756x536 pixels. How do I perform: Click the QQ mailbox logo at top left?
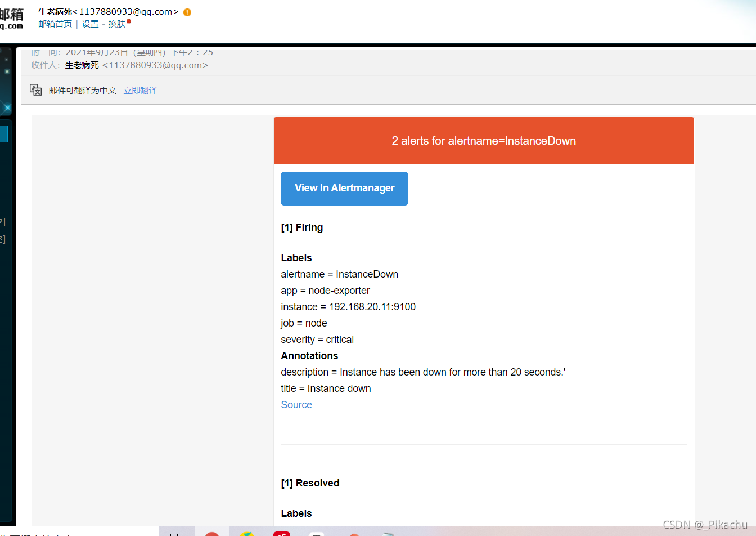click(x=11, y=19)
